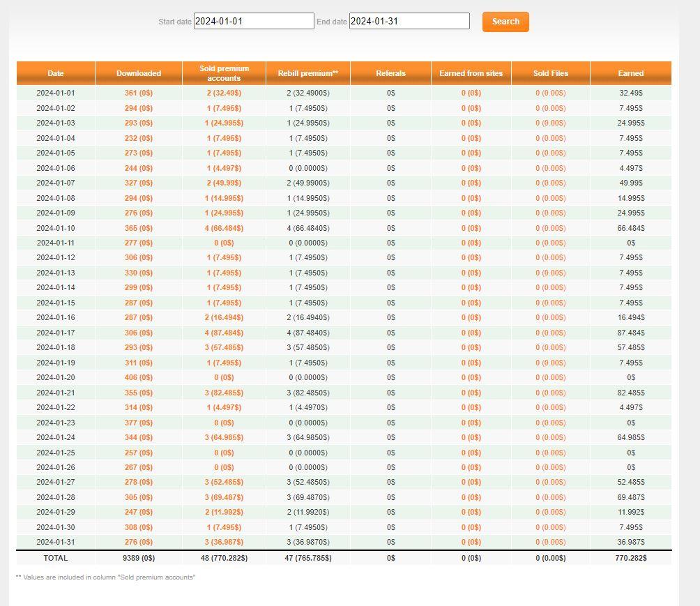Open the 377 downloads link for 2024-01-23
Image resolution: width=700 pixels, height=606 pixels.
pos(139,423)
